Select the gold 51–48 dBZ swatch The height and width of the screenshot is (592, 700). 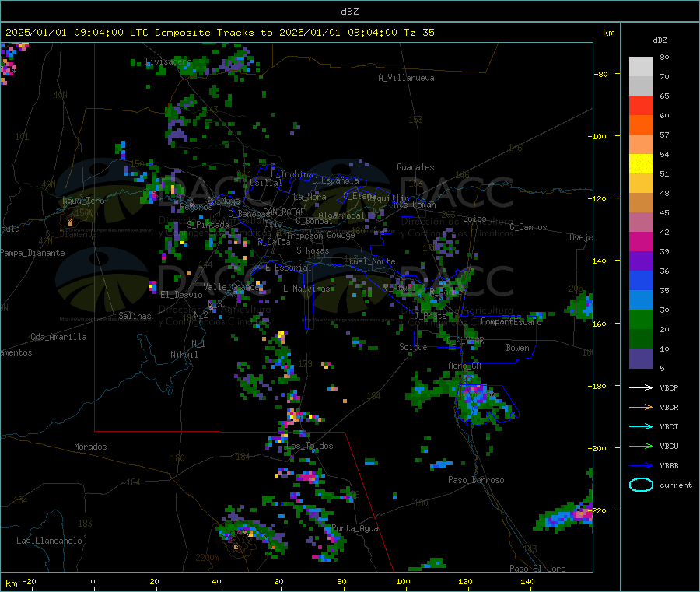(641, 184)
